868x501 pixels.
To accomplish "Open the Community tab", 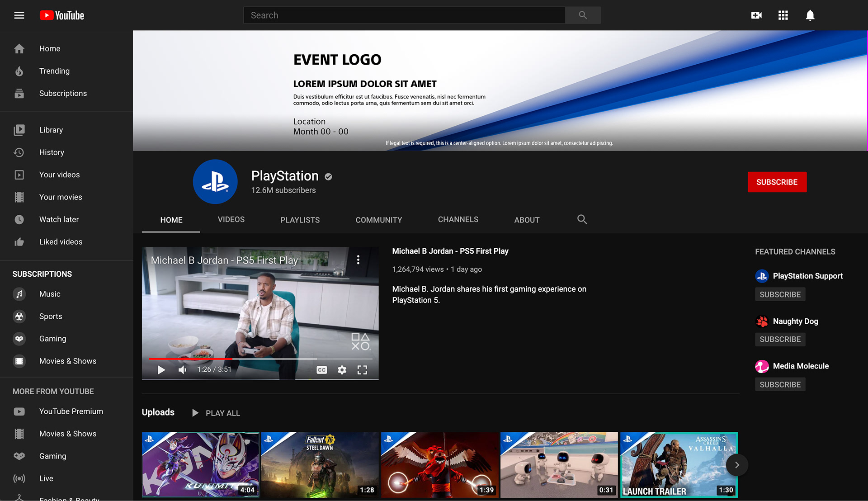I will [x=378, y=220].
